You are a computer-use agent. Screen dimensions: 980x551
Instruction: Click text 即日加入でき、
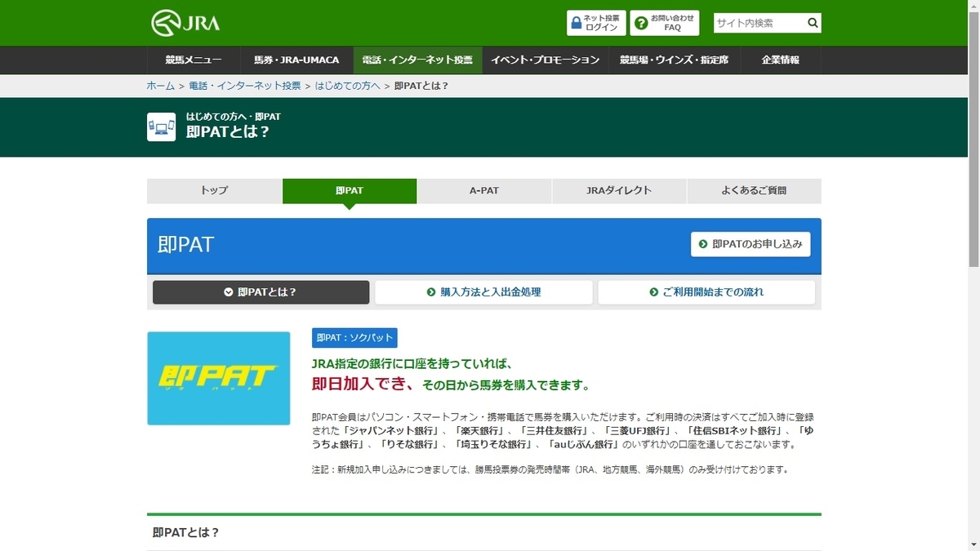point(363,384)
